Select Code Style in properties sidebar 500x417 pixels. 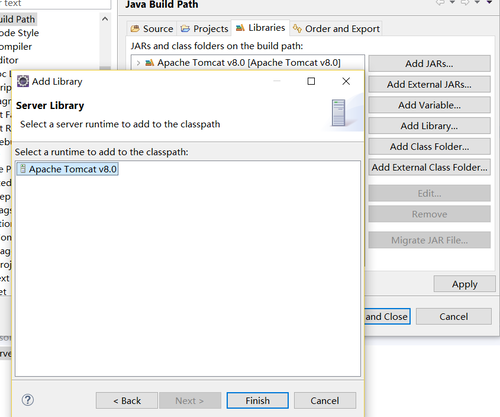pos(19,33)
